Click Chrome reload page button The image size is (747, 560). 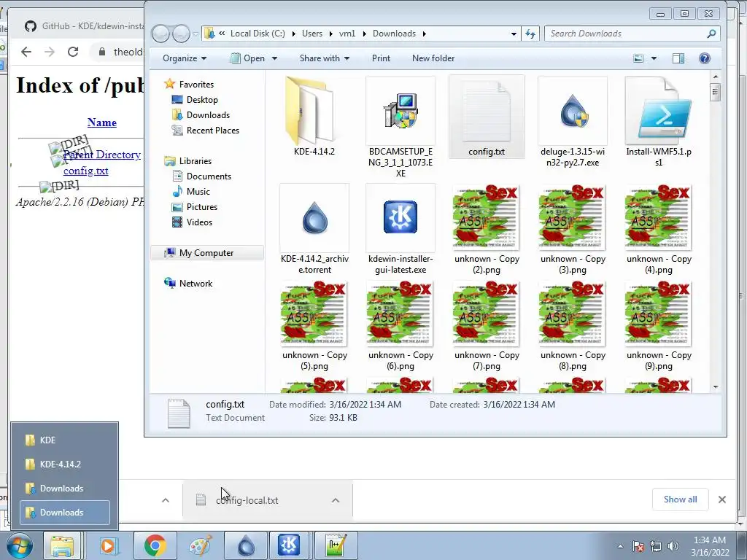click(73, 52)
